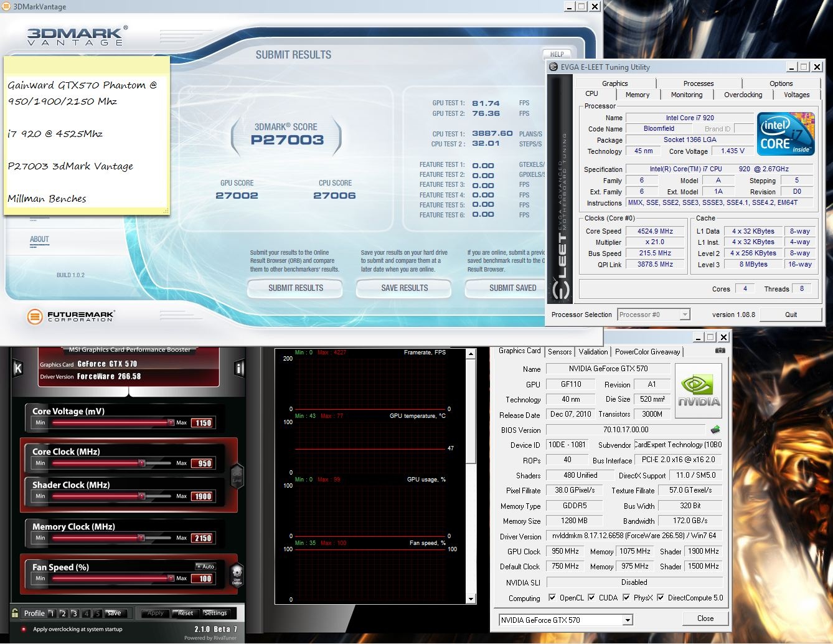Select profile slot 4 in Afterburner
Image resolution: width=833 pixels, height=644 pixels.
pyautogui.click(x=87, y=613)
